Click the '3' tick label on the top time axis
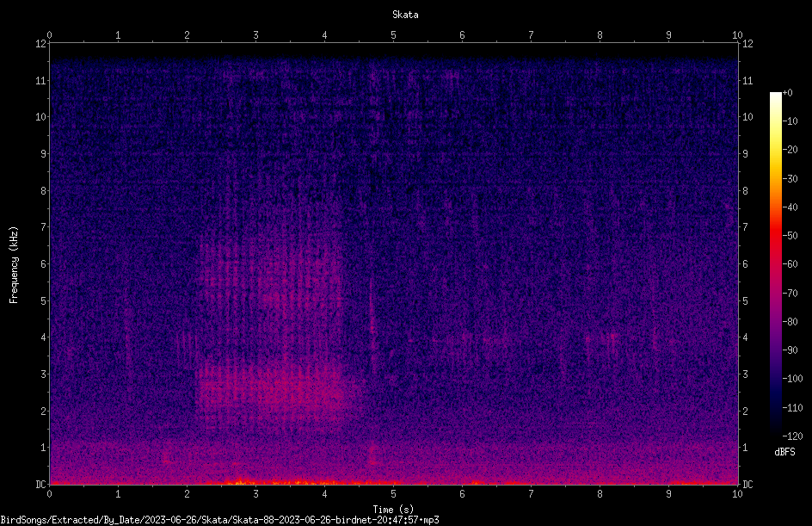This screenshot has width=812, height=526. click(x=255, y=34)
